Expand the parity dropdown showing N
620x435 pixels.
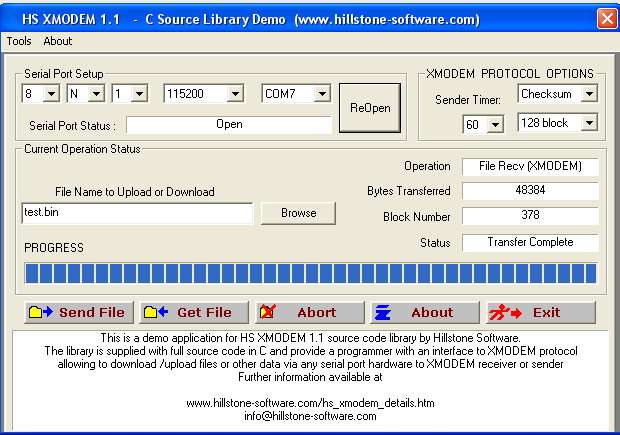click(96, 94)
